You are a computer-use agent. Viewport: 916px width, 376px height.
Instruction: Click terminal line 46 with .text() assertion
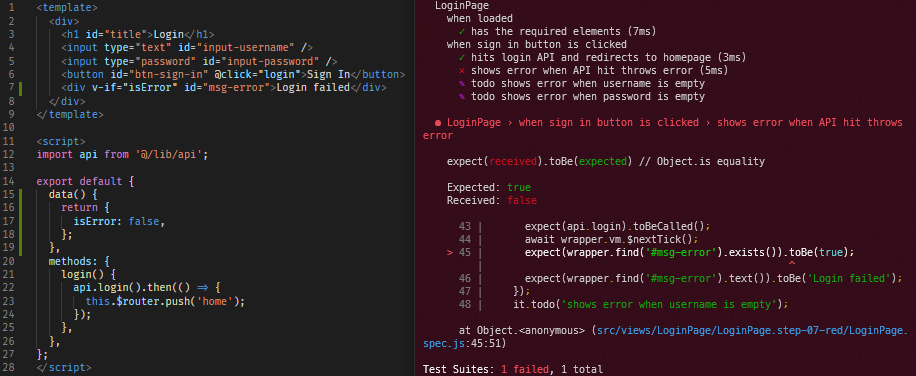(714, 278)
